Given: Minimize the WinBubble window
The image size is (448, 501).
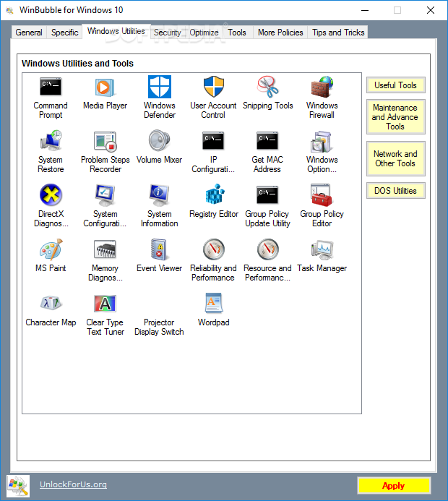Looking at the screenshot, I should (x=365, y=10).
